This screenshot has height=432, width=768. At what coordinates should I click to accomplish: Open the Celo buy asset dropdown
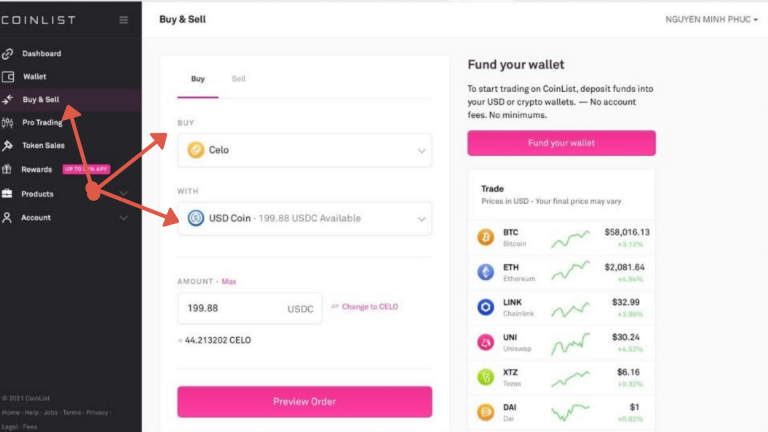coord(304,150)
